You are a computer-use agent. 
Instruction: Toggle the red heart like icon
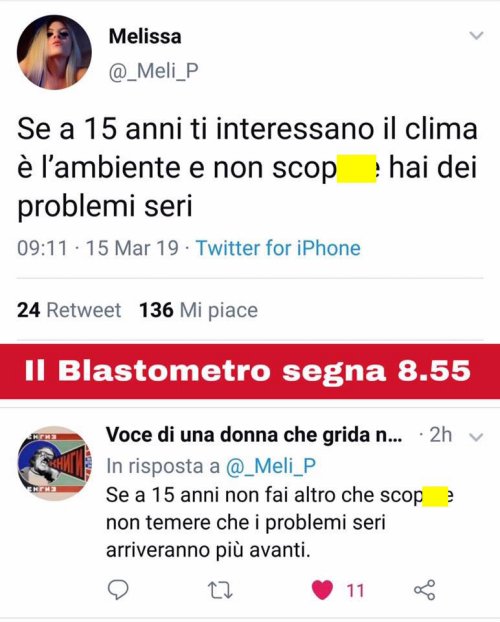click(322, 590)
